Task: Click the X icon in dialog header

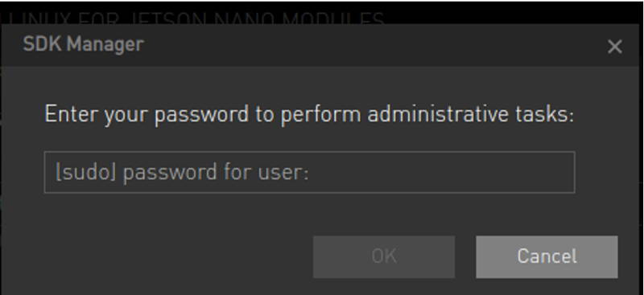Action: point(614,47)
